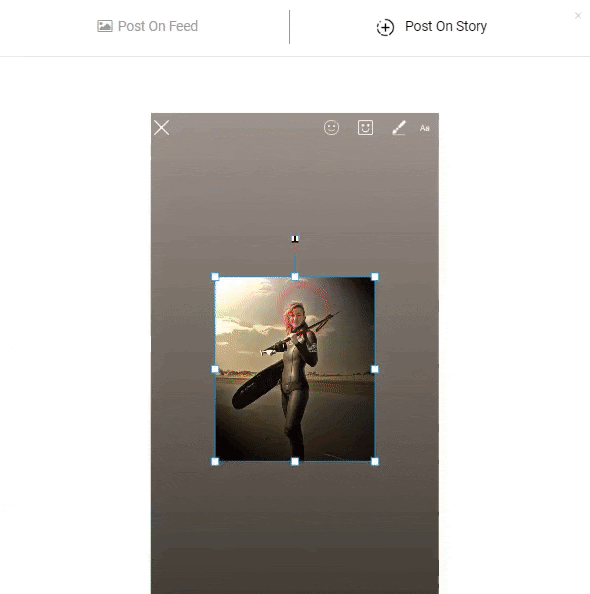Click the bottom-left corner resize handle
The height and width of the screenshot is (594, 590).
[215, 461]
